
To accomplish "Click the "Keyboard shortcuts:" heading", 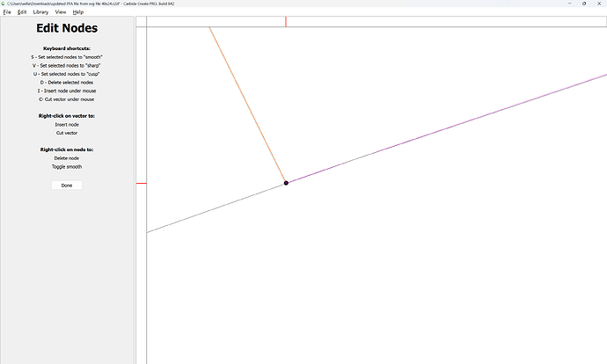I will click(x=67, y=48).
